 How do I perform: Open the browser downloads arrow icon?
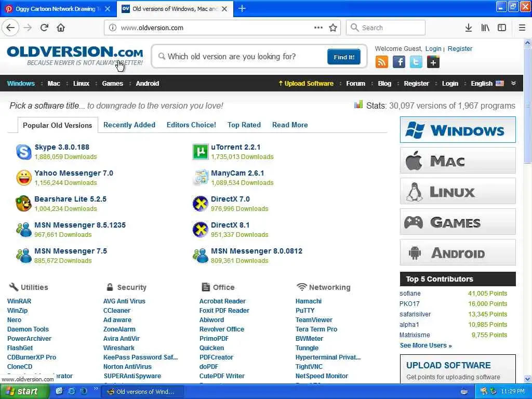tap(469, 28)
